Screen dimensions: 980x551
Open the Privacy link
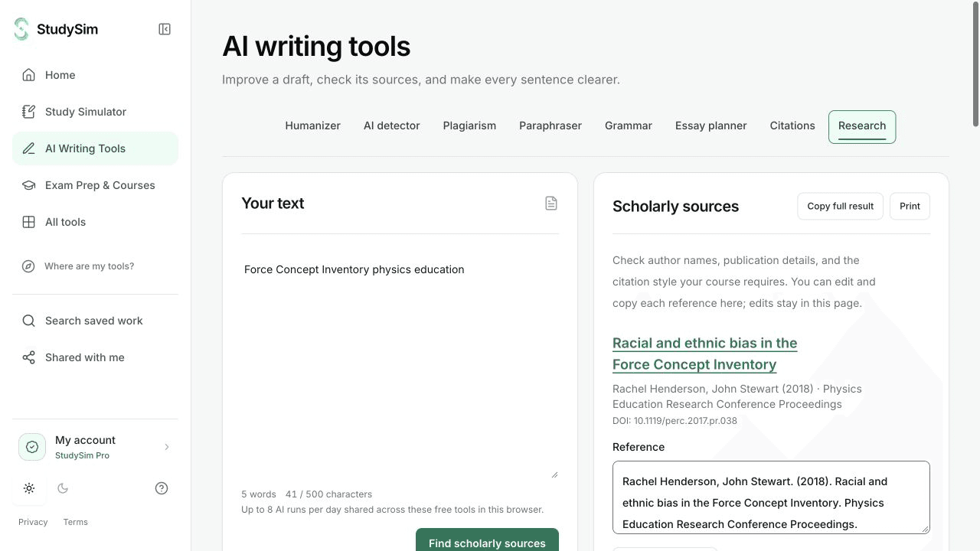[x=33, y=522]
